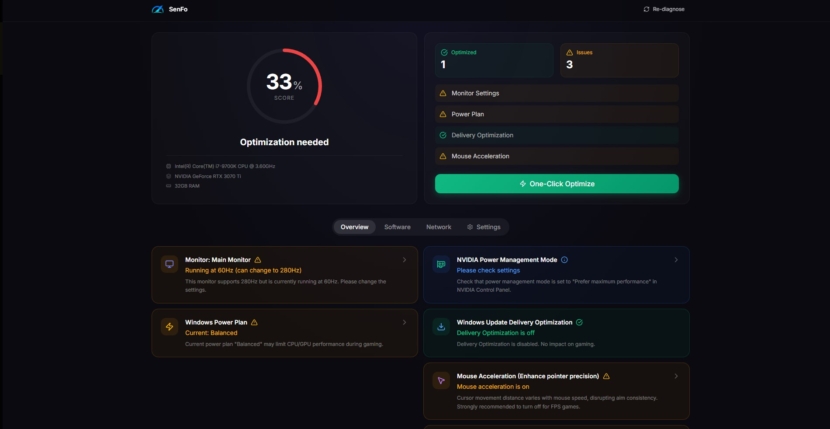Open the Network tab

tap(439, 227)
